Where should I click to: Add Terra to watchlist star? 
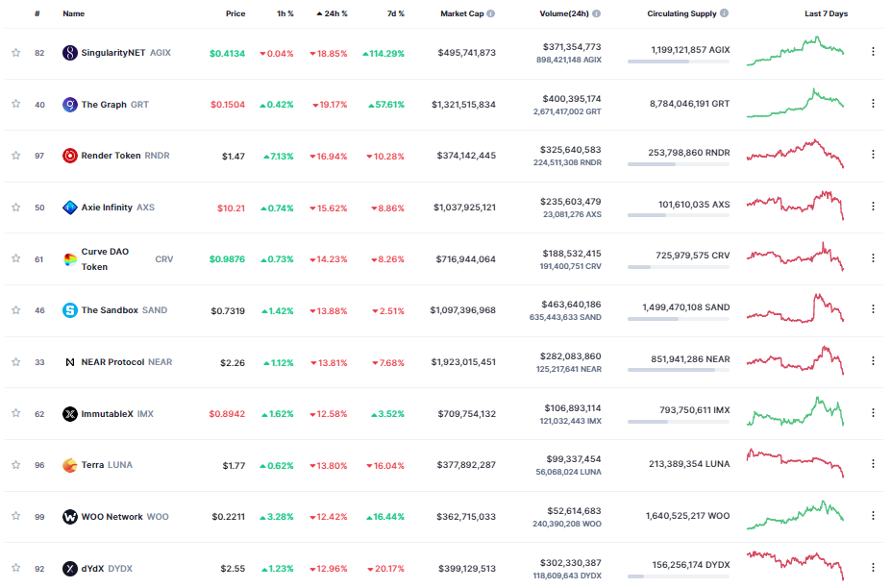[16, 464]
